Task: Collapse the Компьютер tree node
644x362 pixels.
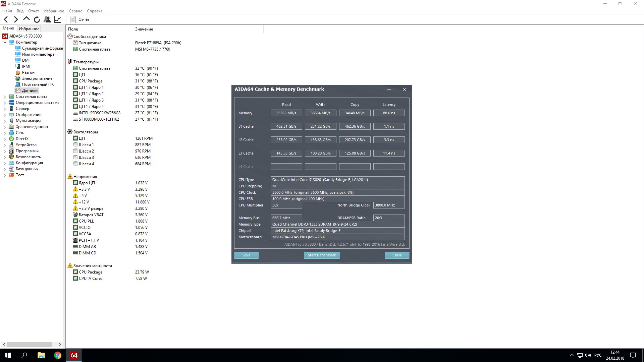Action: coord(5,42)
